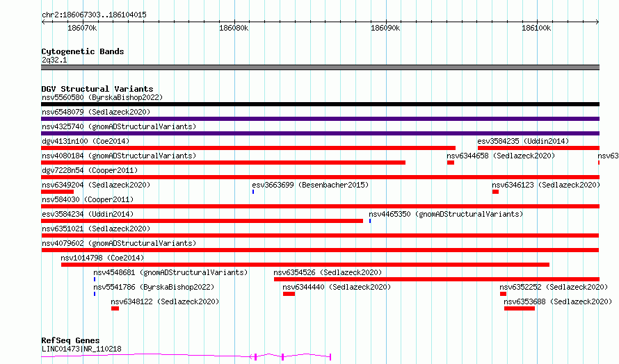Click label 'esv3584234 (Uddin2014)'
Image resolution: width=619 pixels, height=364 pixels.
pyautogui.click(x=88, y=214)
